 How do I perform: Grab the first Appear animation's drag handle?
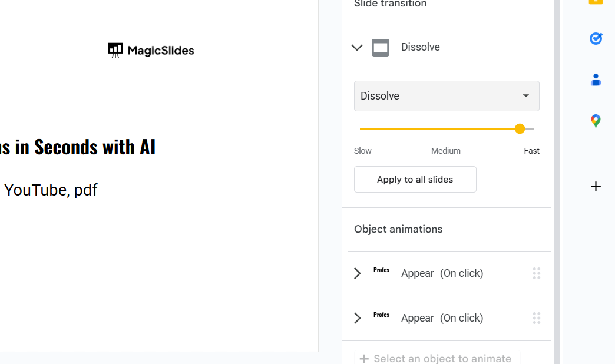click(536, 273)
